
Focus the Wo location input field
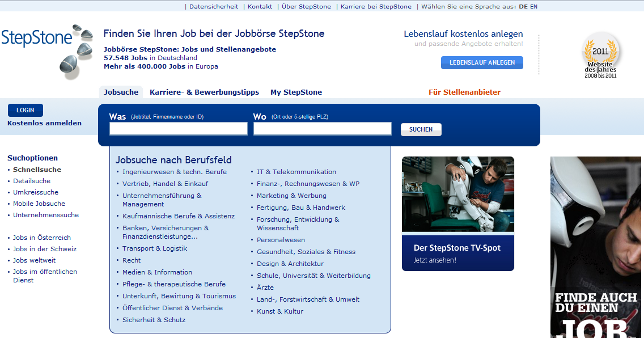(x=323, y=129)
